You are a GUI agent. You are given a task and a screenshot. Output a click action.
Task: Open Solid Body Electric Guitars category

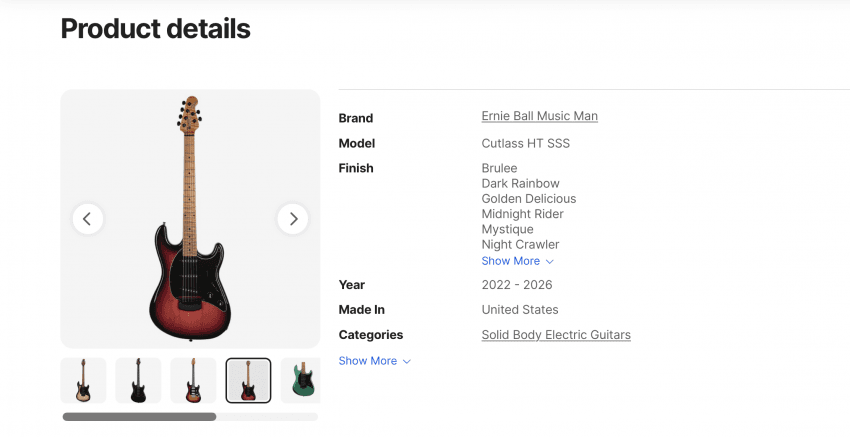click(x=556, y=335)
